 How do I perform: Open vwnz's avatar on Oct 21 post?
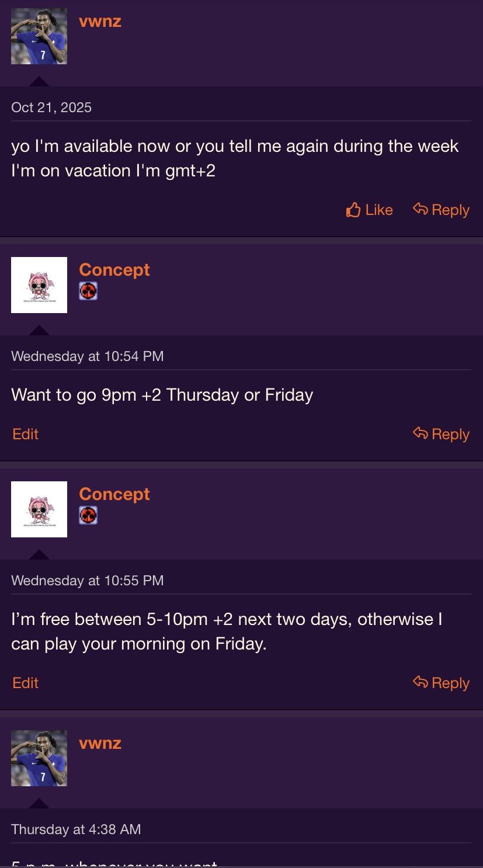click(x=39, y=36)
